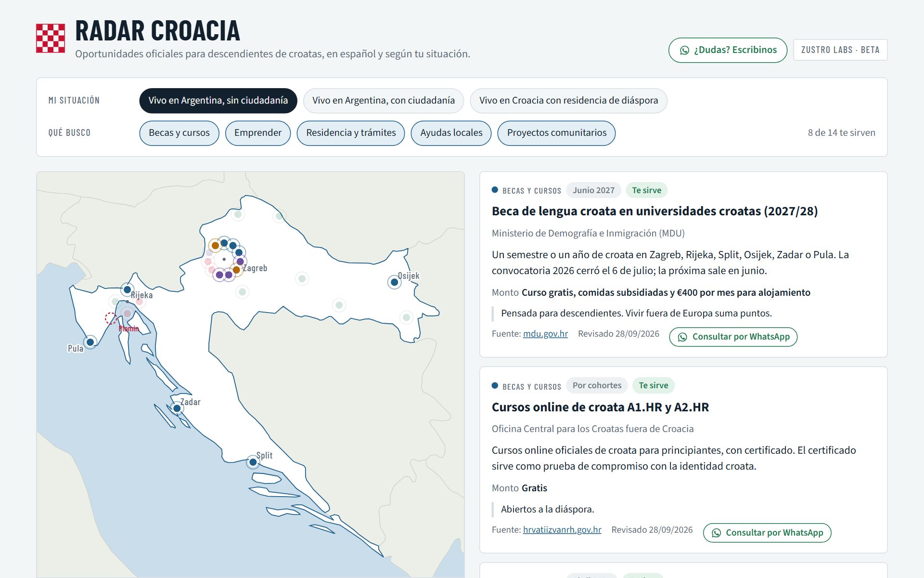924x578 pixels.
Task: Toggle the 'Residencia y trámites' filter
Action: click(351, 133)
